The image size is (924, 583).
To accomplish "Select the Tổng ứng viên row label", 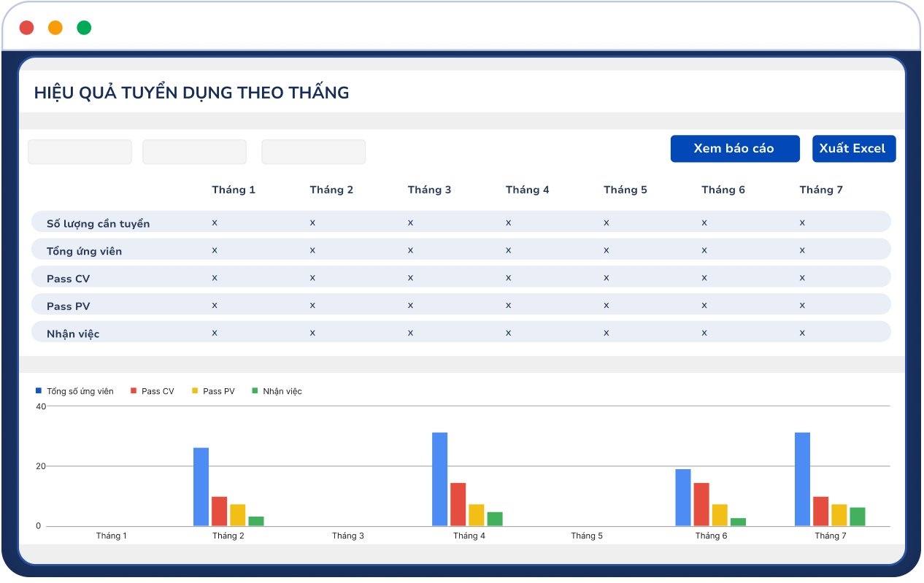I will click(84, 251).
